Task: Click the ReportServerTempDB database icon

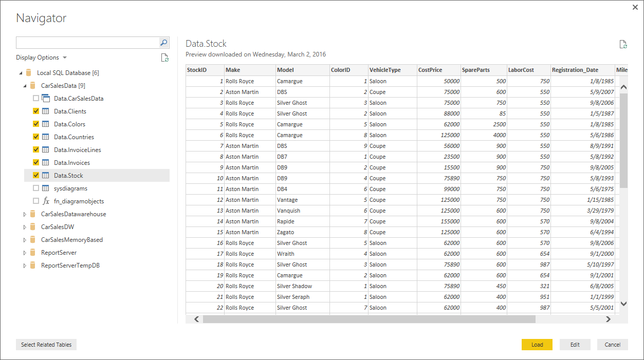Action: (x=33, y=266)
